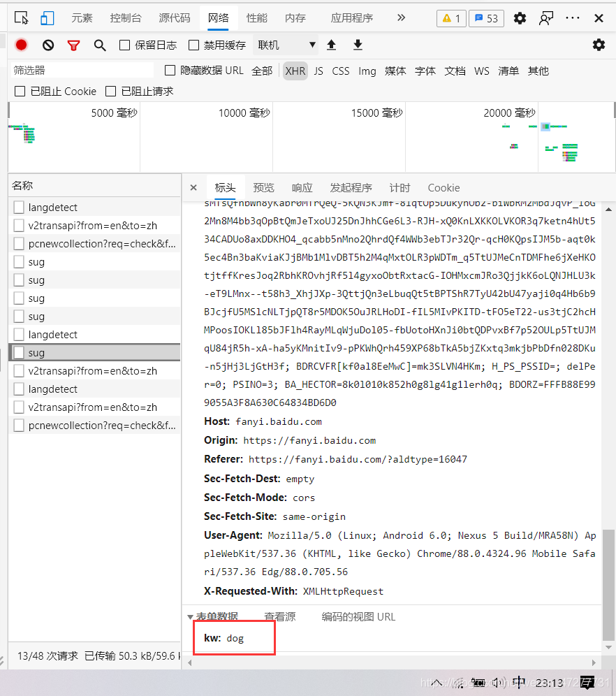
Task: Toggle 禁用缓存 checkbox
Action: (193, 45)
